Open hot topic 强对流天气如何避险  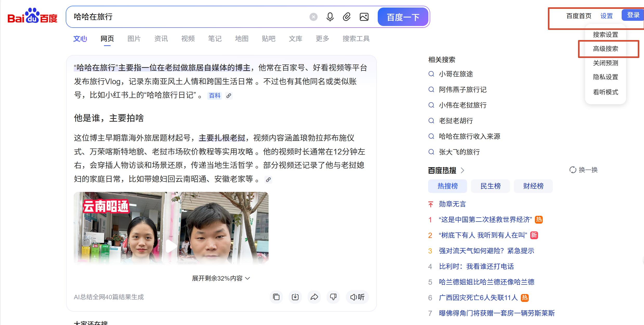pos(487,251)
